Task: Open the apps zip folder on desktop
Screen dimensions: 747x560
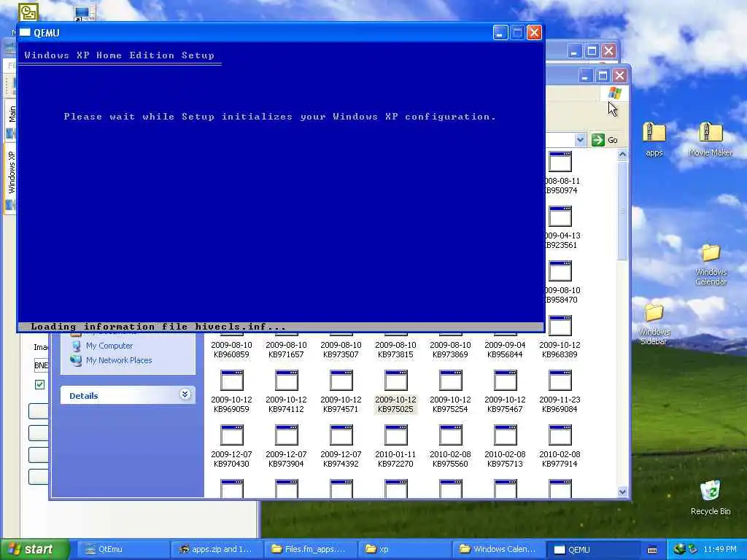Action: pos(654,138)
